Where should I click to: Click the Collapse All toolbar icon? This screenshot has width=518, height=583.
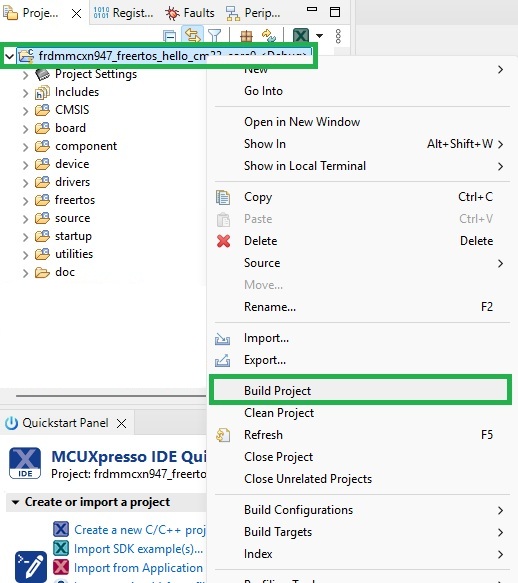coord(170,36)
